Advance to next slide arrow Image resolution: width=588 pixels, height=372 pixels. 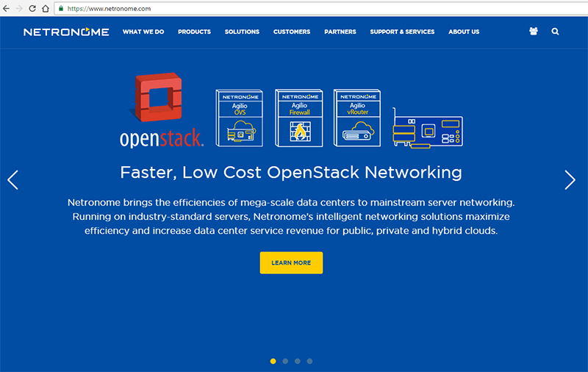[x=570, y=180]
